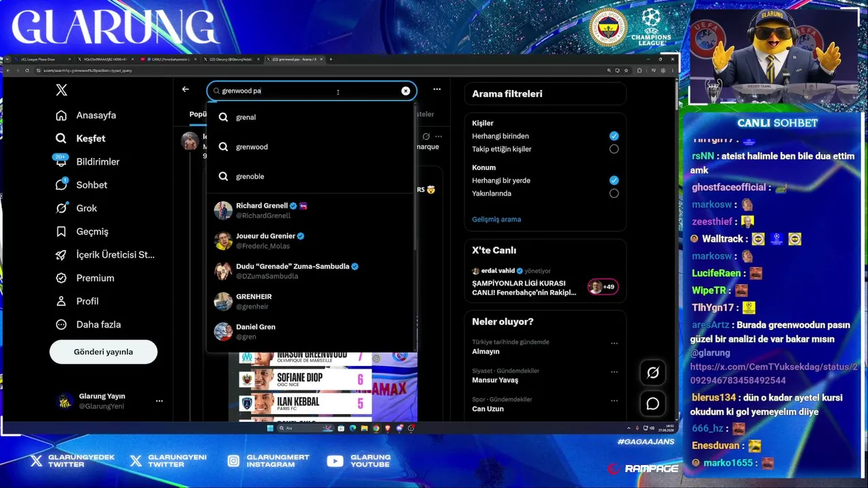Show hidden system tray icons
This screenshot has width=868, height=488.
629,428
